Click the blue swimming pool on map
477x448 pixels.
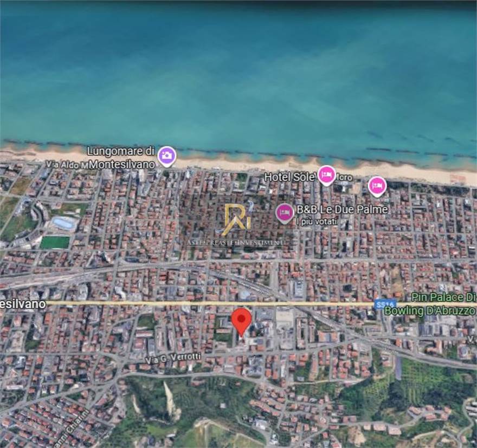pos(63,223)
